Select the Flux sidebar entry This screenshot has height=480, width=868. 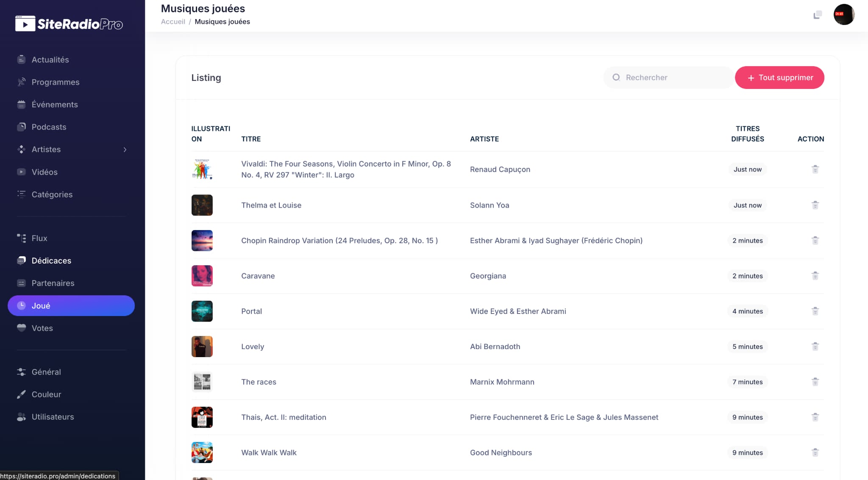coord(39,238)
